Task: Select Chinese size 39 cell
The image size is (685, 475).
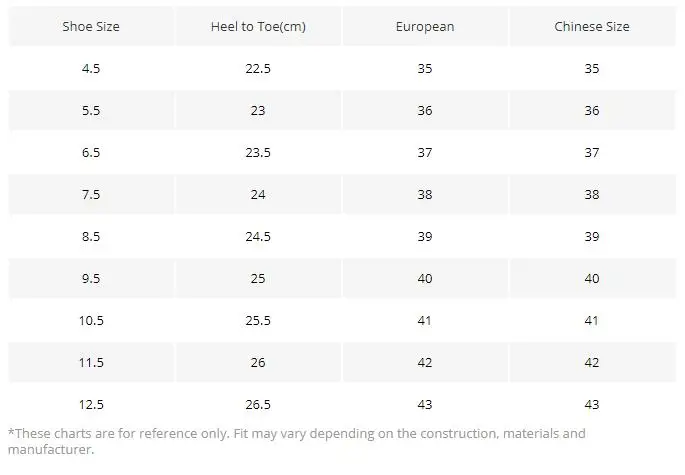Action: coord(592,237)
